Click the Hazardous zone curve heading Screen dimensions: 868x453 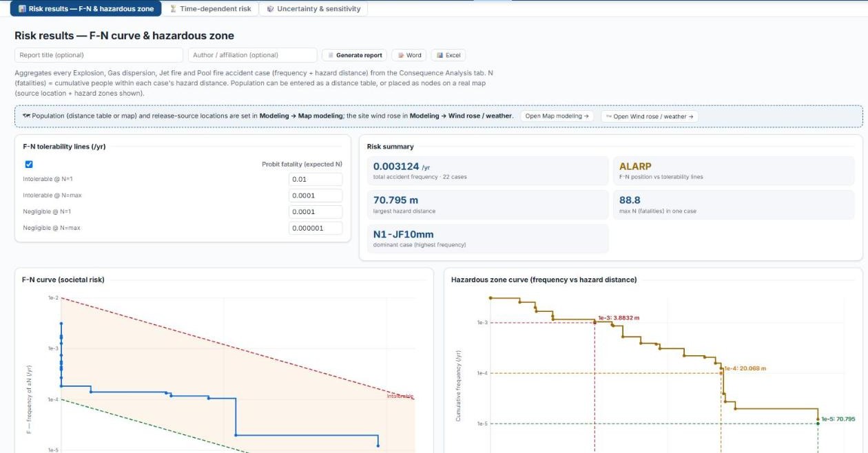tap(544, 280)
